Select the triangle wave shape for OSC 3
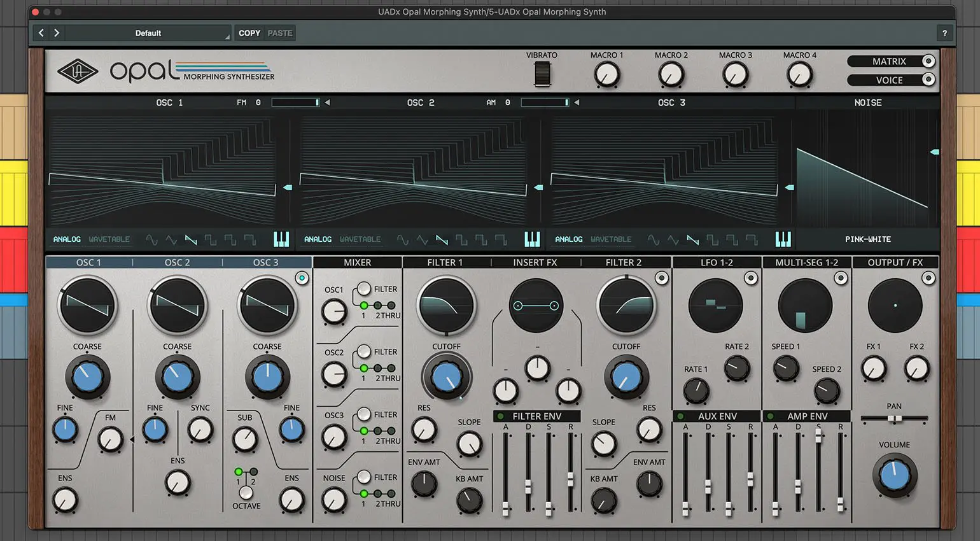Image resolution: width=980 pixels, height=541 pixels. click(673, 239)
